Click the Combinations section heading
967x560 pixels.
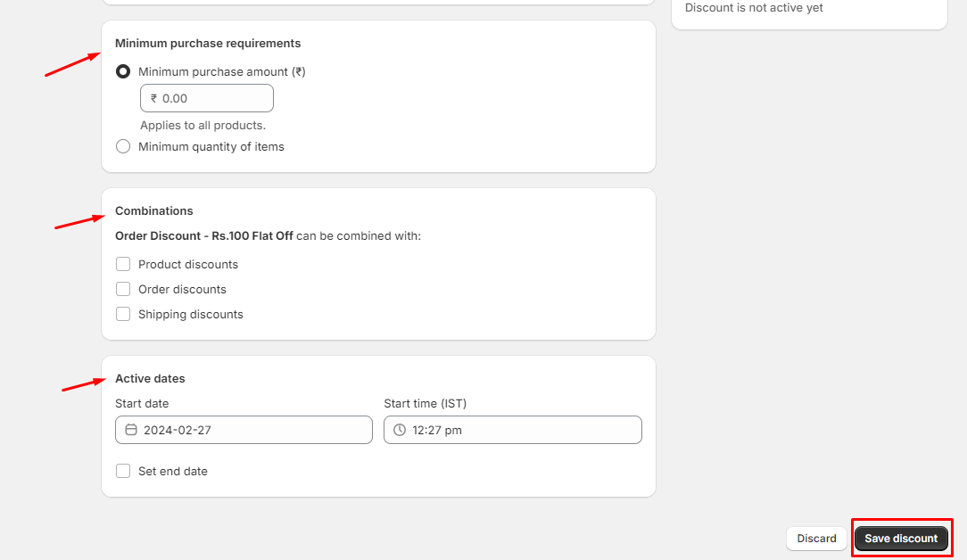pos(153,210)
